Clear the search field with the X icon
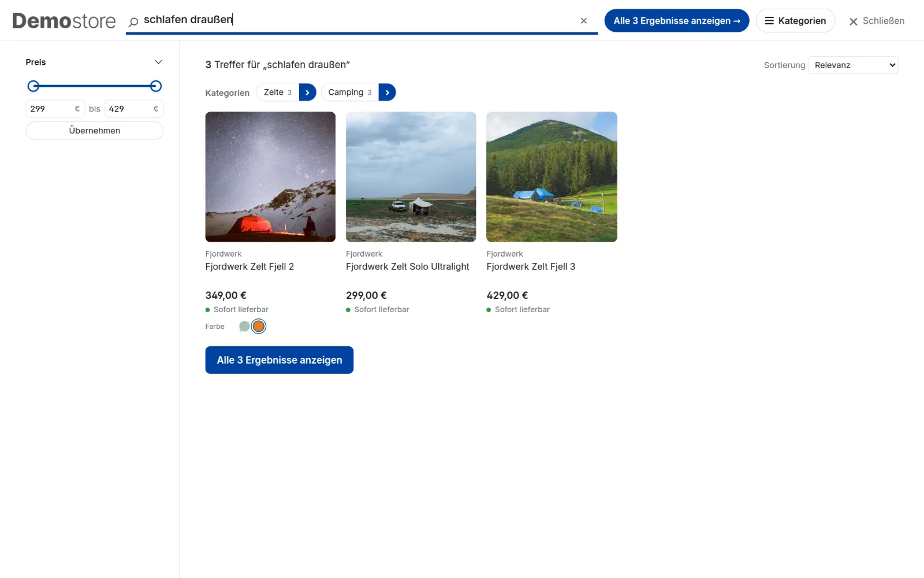The height and width of the screenshot is (578, 924). click(x=584, y=21)
